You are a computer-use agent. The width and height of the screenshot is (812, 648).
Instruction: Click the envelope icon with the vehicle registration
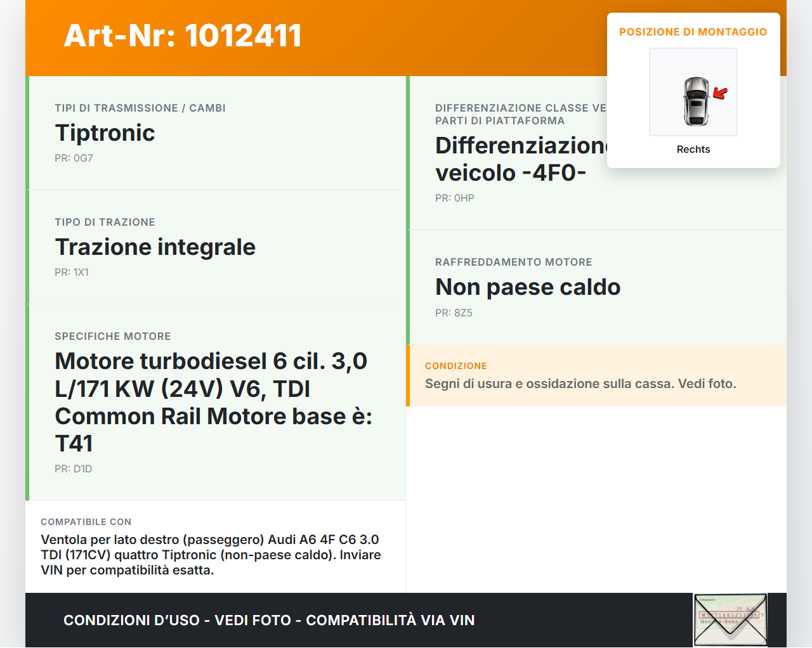(730, 619)
